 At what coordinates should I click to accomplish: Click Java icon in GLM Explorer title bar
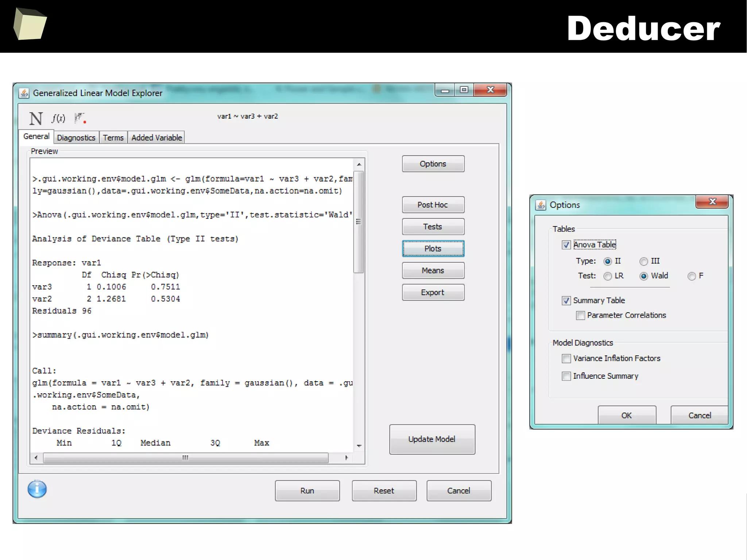[x=24, y=93]
